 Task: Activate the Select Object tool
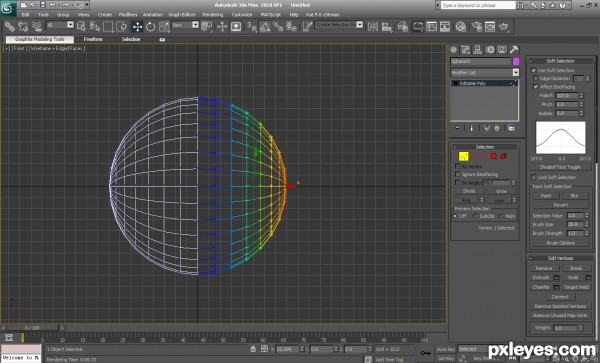click(x=81, y=26)
